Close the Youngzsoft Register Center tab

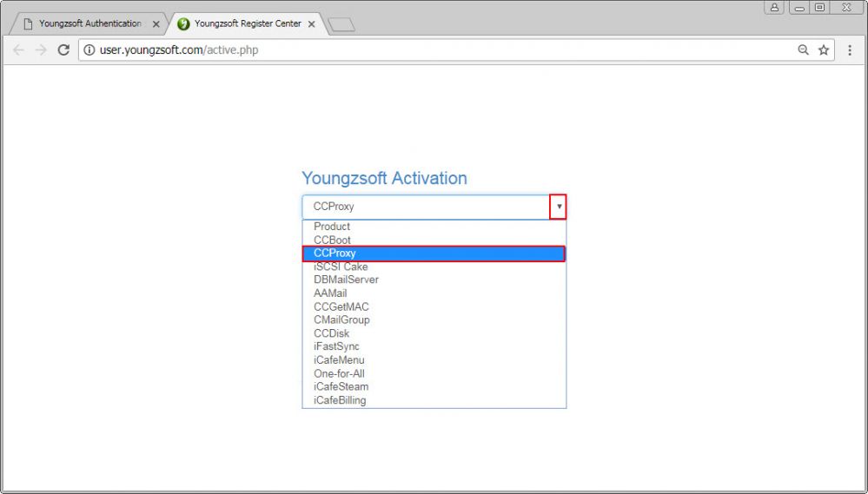click(312, 23)
